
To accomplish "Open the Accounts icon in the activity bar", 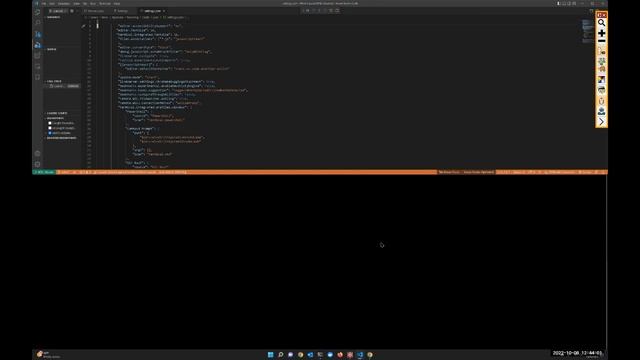I will (x=38, y=153).
